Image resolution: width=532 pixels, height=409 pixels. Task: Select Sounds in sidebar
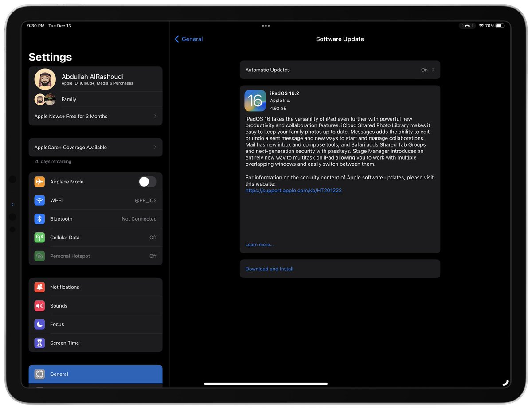point(95,306)
